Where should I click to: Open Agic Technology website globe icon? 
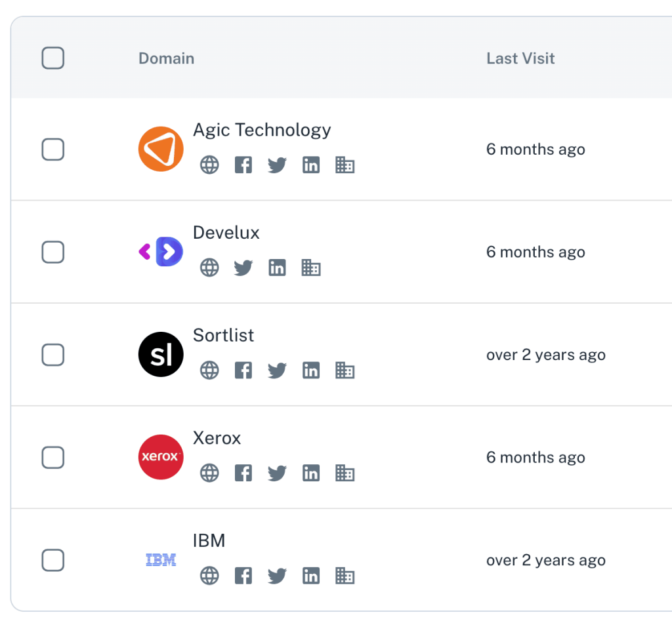click(x=209, y=165)
